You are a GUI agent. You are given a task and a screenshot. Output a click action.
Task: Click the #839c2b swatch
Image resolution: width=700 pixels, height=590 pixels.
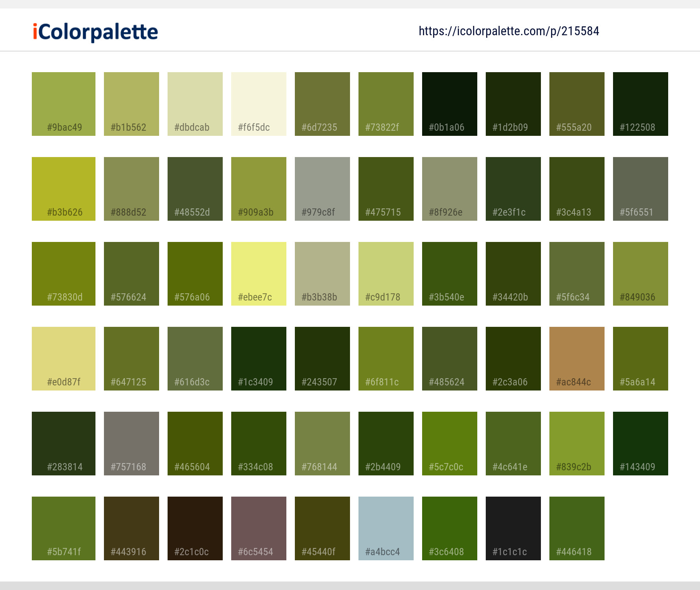click(x=577, y=444)
